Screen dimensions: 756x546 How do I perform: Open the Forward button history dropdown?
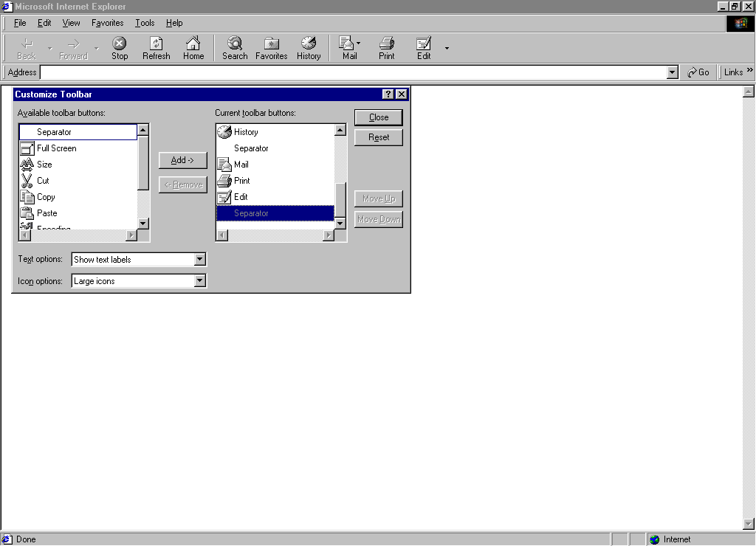tap(97, 48)
